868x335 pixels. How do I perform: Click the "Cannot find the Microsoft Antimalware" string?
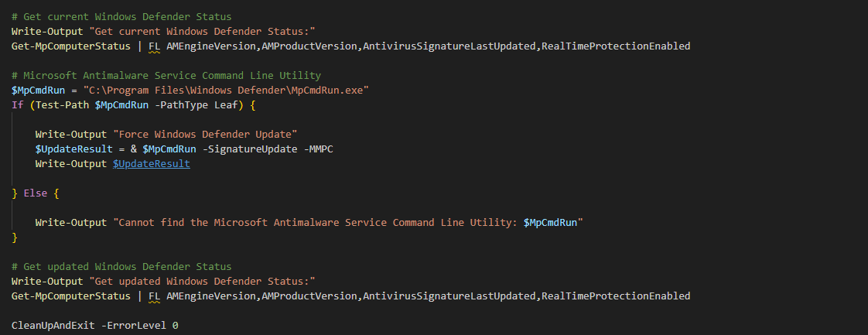348,223
